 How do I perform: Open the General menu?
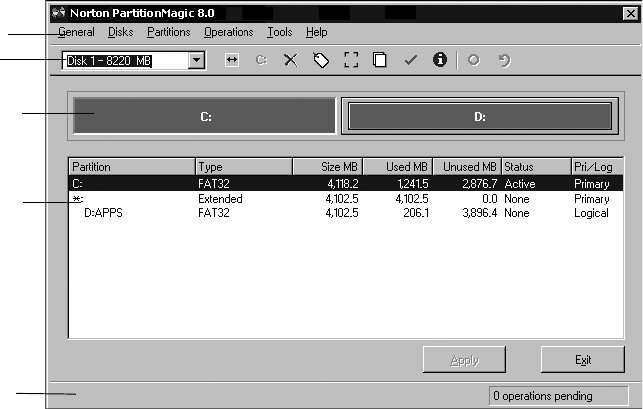tap(76, 32)
